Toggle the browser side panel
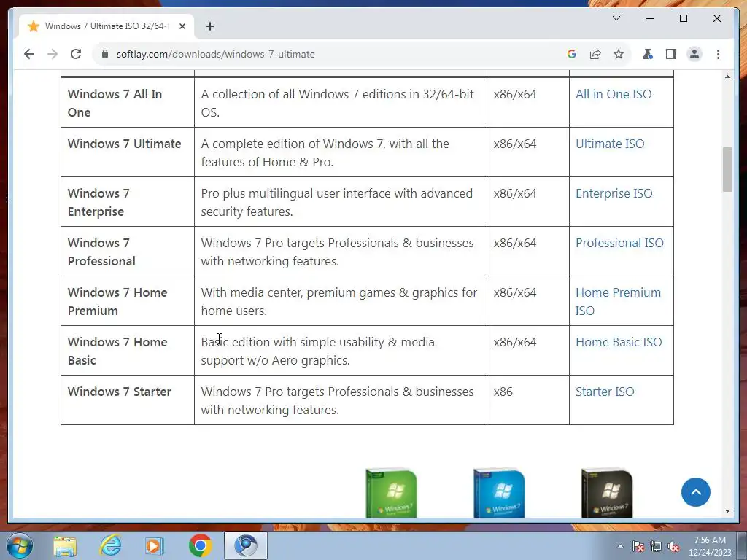This screenshot has height=560, width=747. tap(671, 54)
